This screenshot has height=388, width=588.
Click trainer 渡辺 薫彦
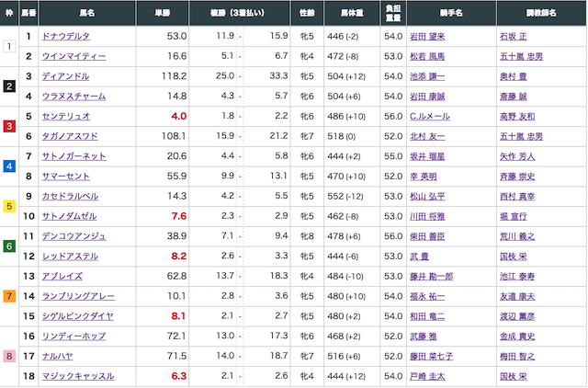tap(517, 316)
